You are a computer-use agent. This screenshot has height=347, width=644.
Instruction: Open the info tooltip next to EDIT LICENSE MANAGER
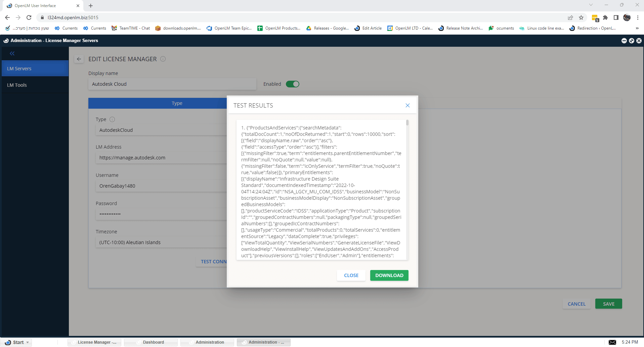[x=163, y=59]
